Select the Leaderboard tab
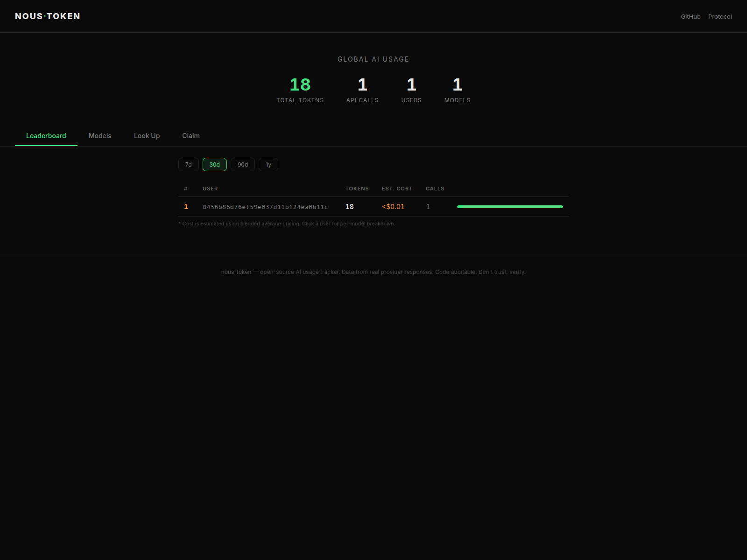The height and width of the screenshot is (560, 747). tap(46, 136)
